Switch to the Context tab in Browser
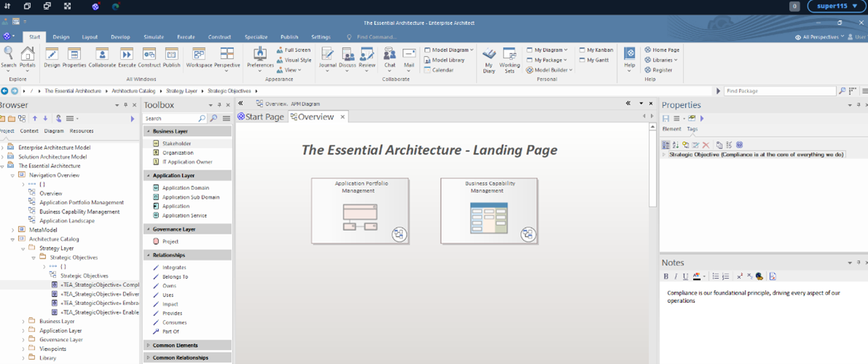Viewport: 868px width, 364px height. pyautogui.click(x=28, y=131)
